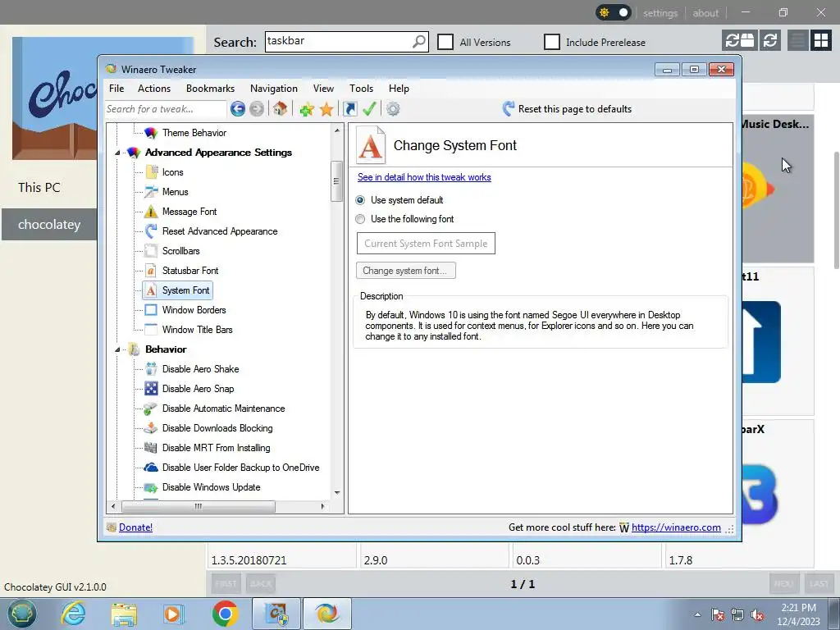Switch to Winaero Tweaker taskbar button
The image size is (840, 630).
(326, 614)
